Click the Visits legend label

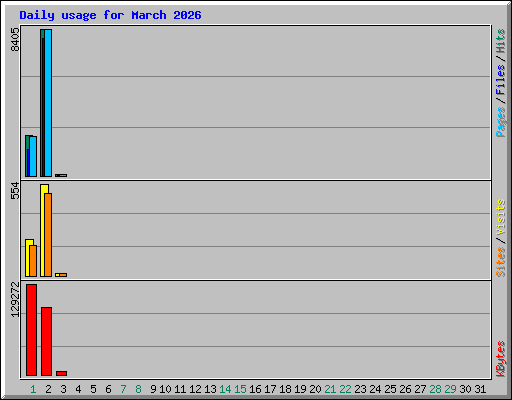coord(500,217)
